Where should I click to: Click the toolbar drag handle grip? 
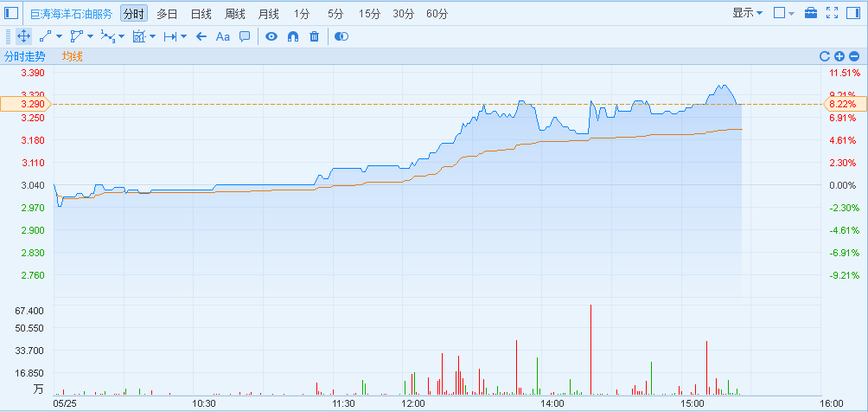pyautogui.click(x=8, y=36)
